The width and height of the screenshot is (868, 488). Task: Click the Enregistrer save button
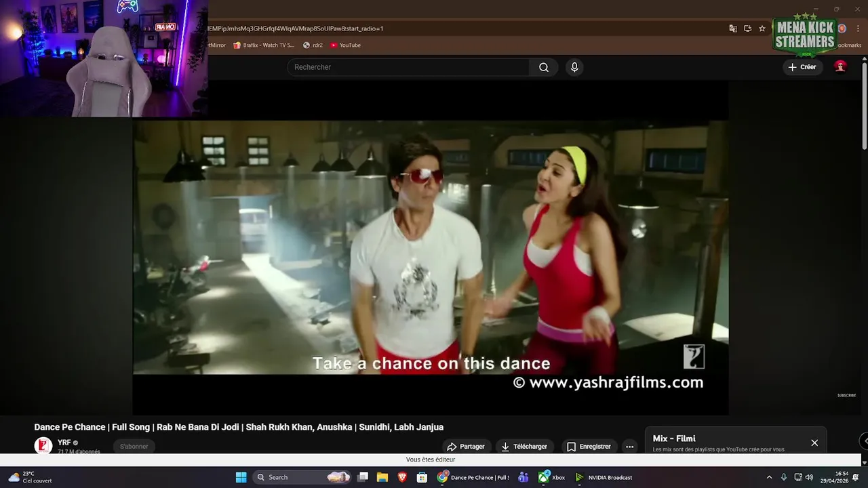589,447
